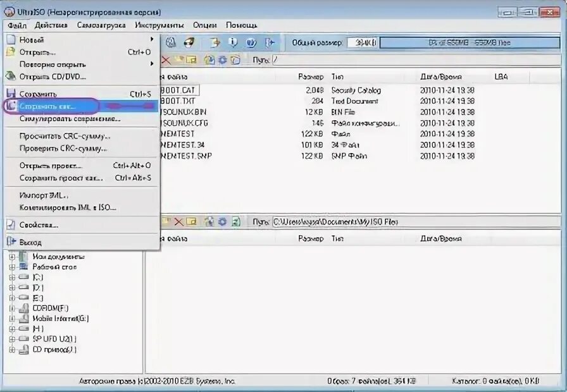Click the compress ISO toolbar icon
567x392 pixels.
click(171, 42)
